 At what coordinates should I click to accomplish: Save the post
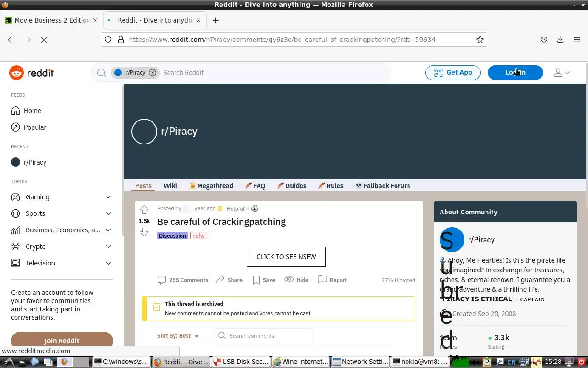click(x=264, y=280)
